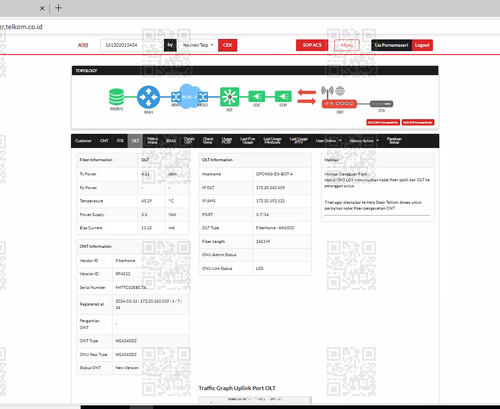Open the BRAS tab
Viewport: 500px width, 409px height.
(171, 141)
